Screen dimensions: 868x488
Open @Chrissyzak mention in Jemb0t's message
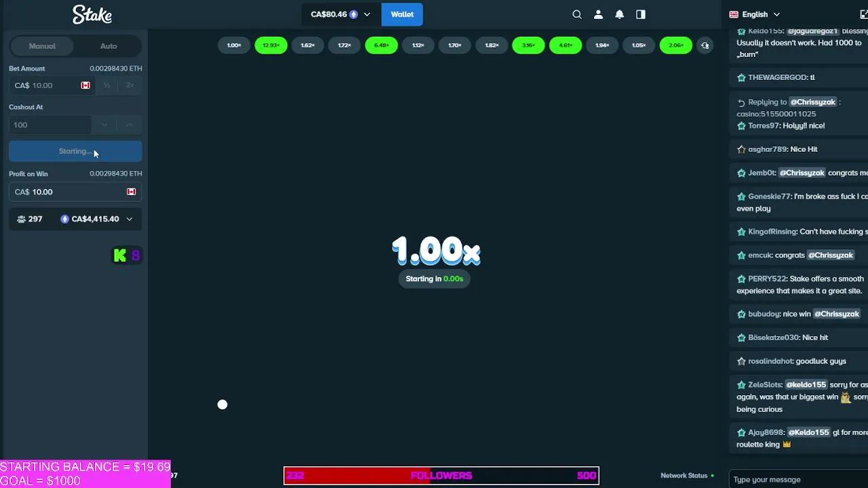[802, 173]
